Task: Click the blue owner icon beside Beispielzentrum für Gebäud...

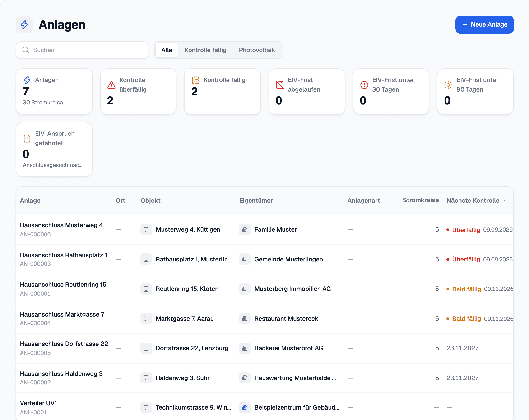Action: pyautogui.click(x=245, y=407)
